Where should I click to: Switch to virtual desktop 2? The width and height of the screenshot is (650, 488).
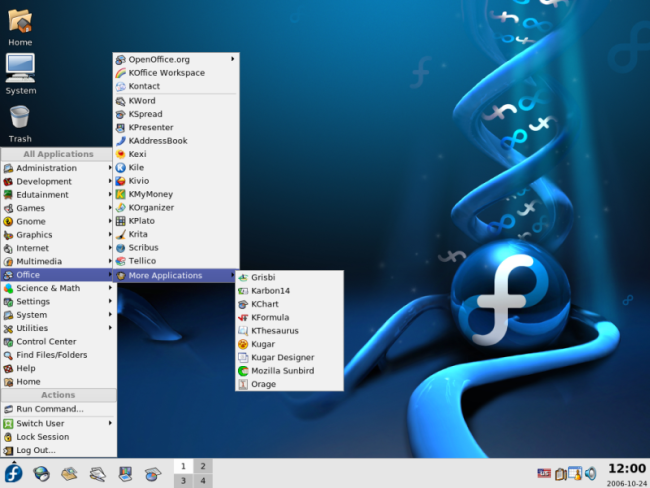coord(203,466)
